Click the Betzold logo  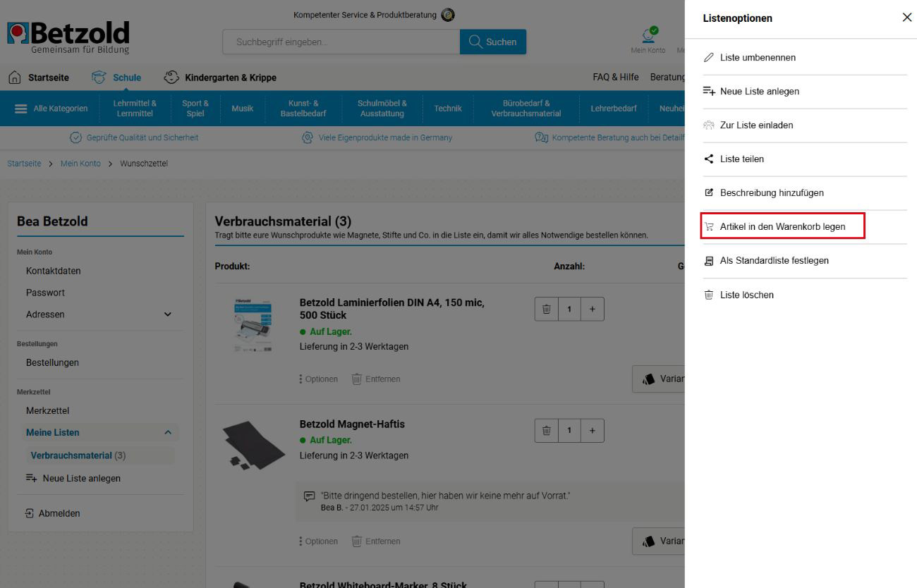click(68, 37)
